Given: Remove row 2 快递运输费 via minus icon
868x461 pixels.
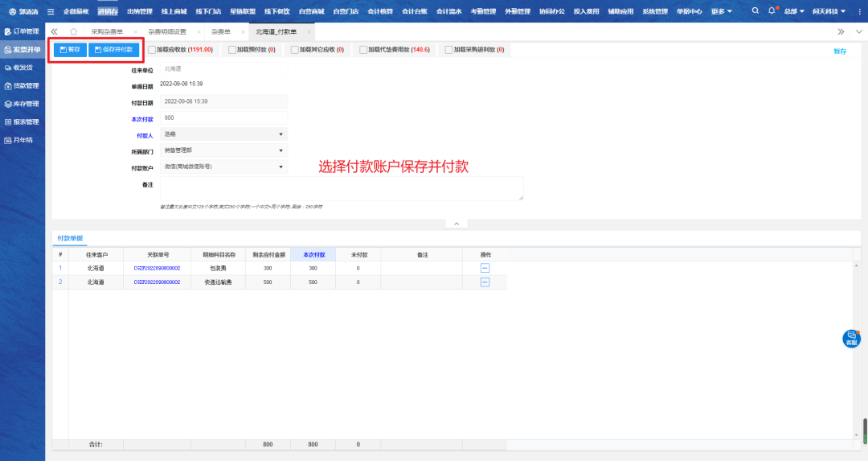Looking at the screenshot, I should (485, 282).
